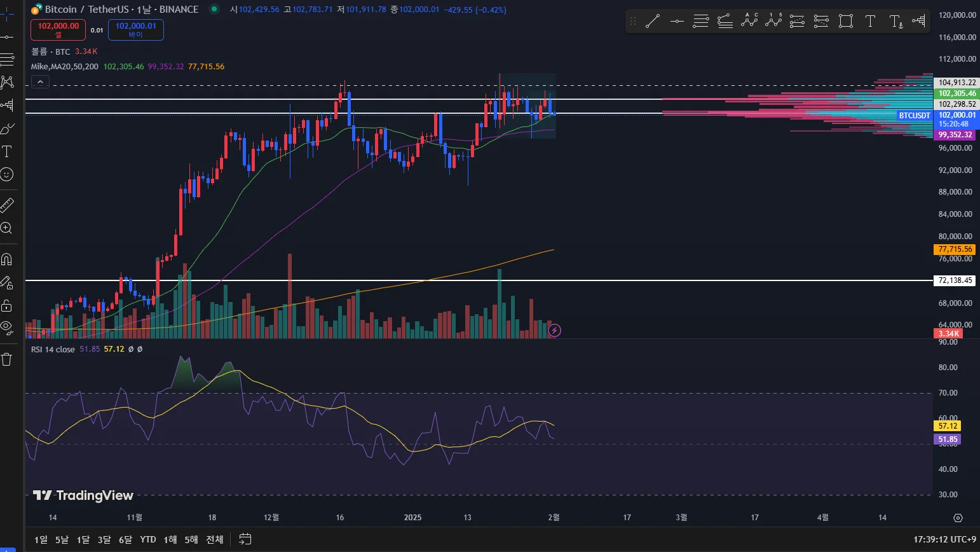The height and width of the screenshot is (552, 980).
Task: Open the text tools in left sidebar
Action: (6, 151)
